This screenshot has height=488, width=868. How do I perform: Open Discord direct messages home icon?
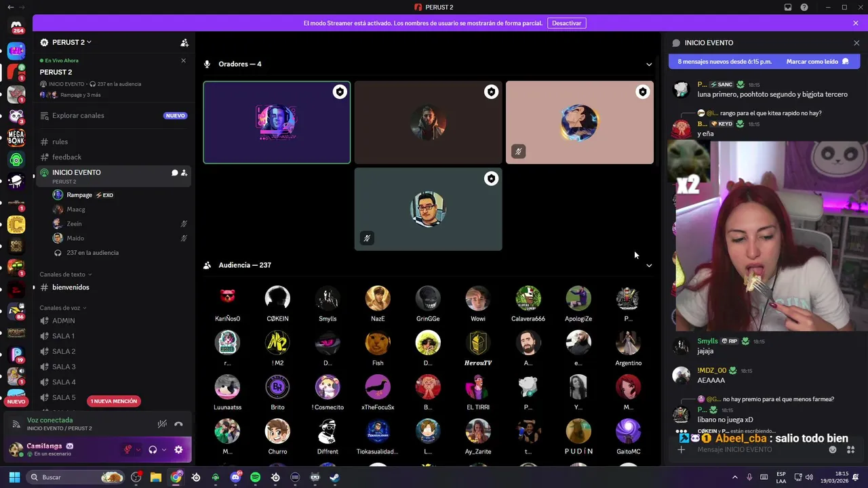point(16,26)
